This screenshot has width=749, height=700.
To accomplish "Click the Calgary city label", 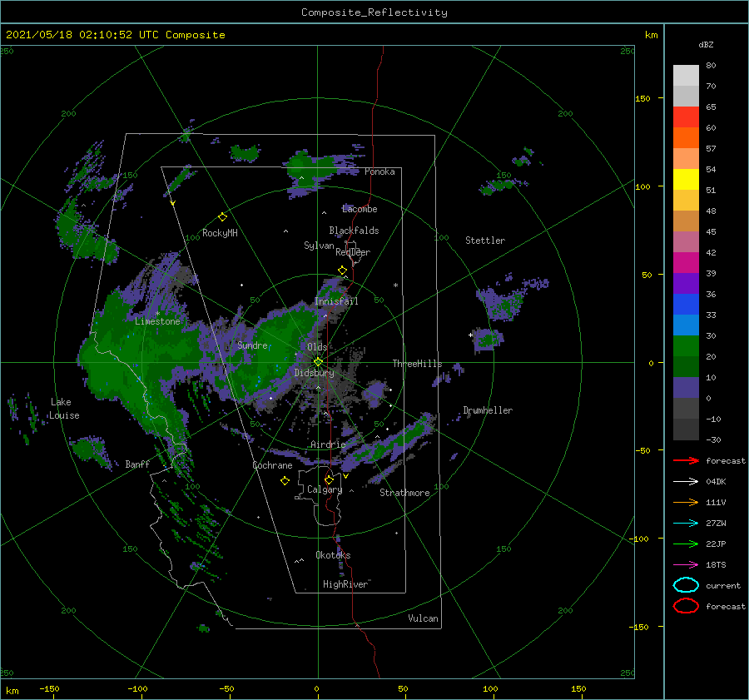I will [325, 489].
